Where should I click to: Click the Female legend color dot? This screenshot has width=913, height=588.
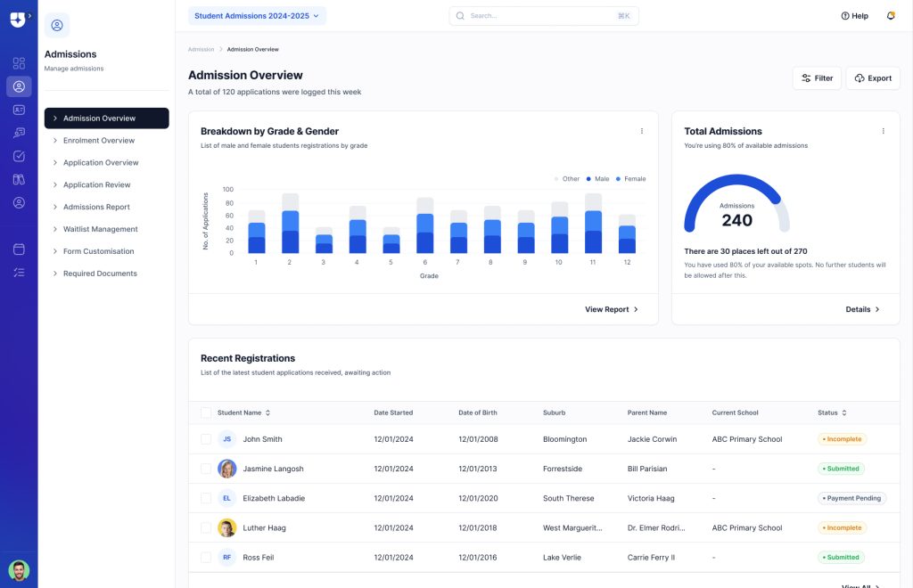coord(618,178)
